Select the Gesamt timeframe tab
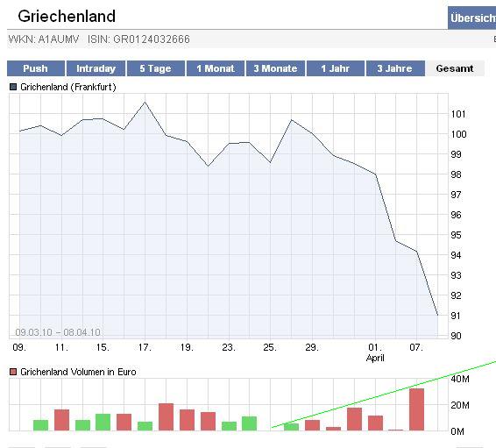Image resolution: width=496 pixels, height=448 pixels. [x=455, y=68]
